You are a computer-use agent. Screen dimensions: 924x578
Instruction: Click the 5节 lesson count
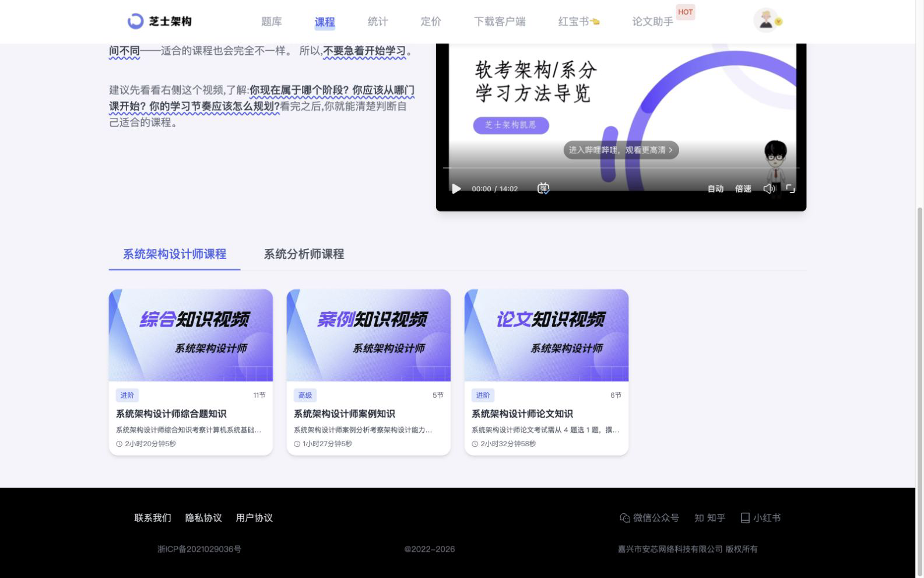pos(438,395)
